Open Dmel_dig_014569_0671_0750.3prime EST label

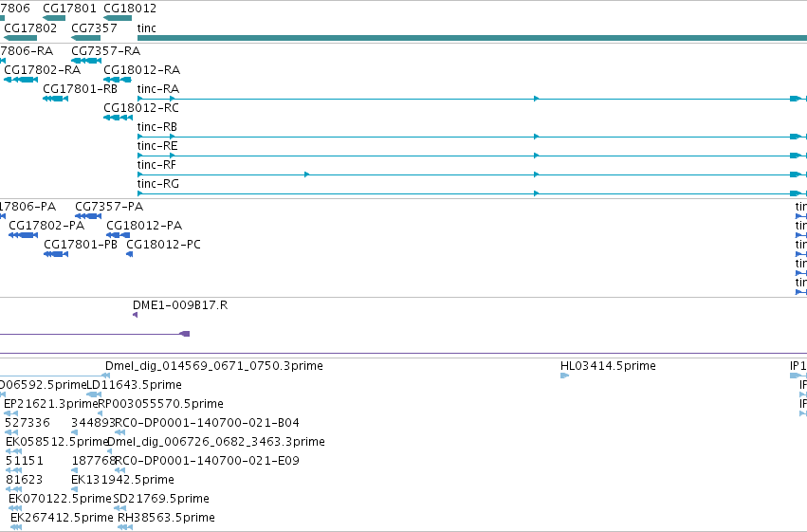pyautogui.click(x=214, y=366)
